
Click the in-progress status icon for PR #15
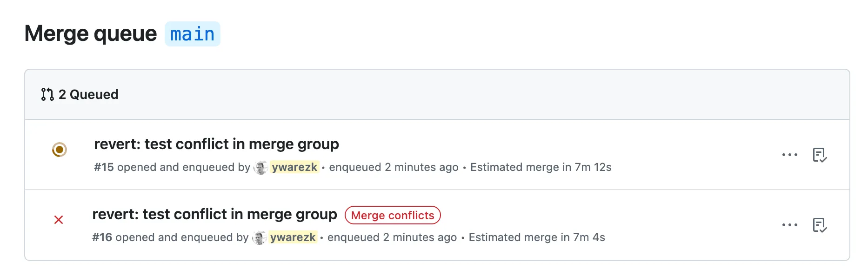click(x=60, y=150)
